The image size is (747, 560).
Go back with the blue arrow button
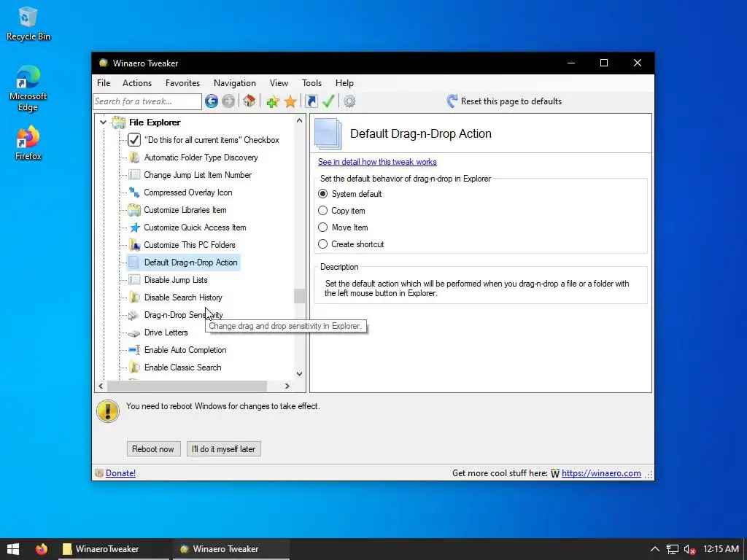click(212, 101)
